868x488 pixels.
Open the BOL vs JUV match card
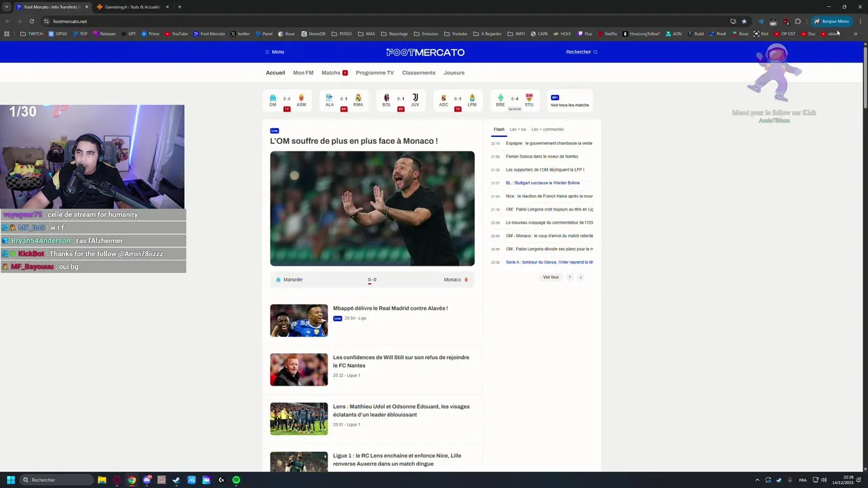click(401, 101)
